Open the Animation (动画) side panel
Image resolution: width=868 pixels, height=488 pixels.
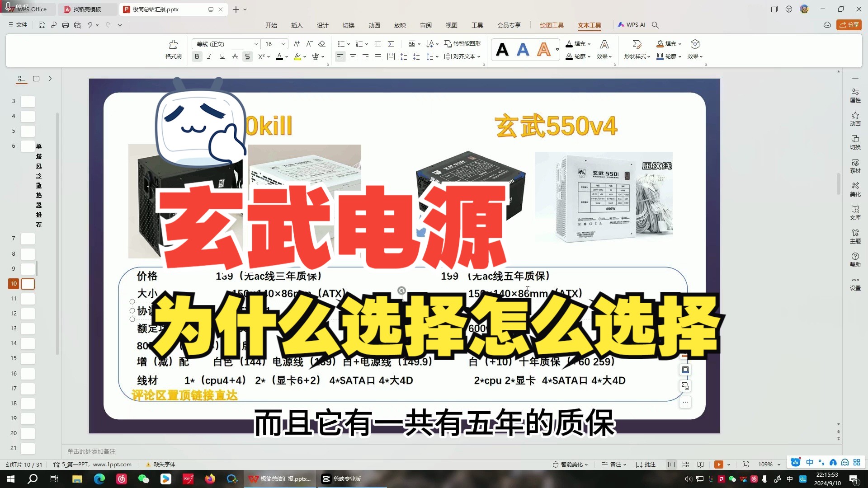pos(855,119)
